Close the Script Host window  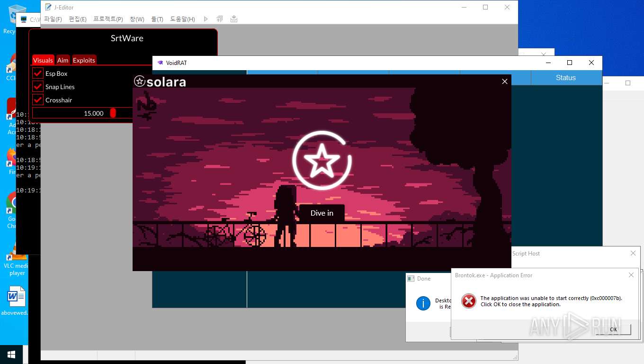pos(633,254)
